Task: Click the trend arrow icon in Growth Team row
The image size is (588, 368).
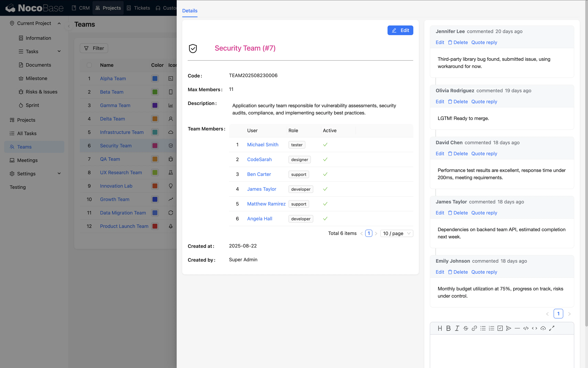Action: click(171, 199)
